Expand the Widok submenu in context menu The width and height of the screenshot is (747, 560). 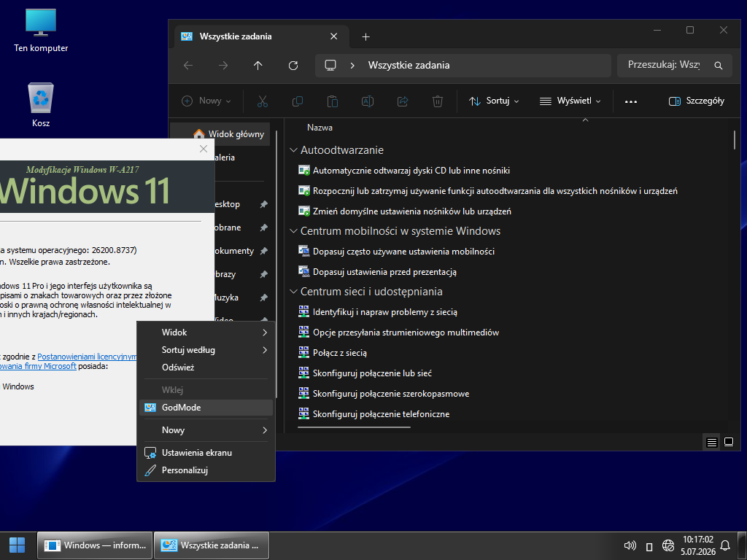click(x=206, y=332)
